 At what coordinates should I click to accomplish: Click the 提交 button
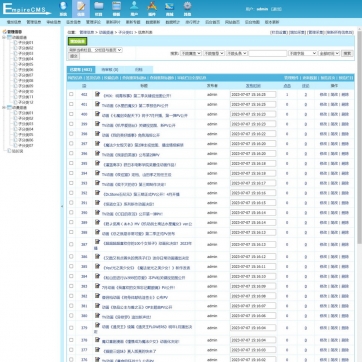point(74,56)
